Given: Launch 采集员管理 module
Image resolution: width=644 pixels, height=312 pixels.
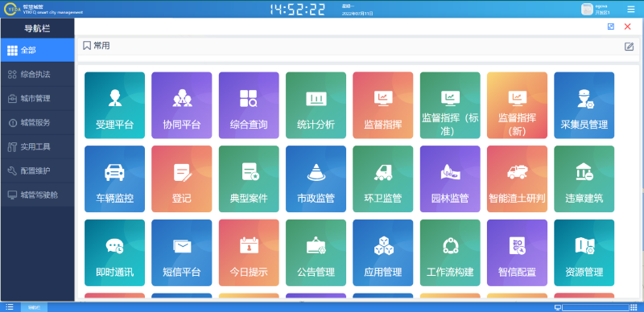Looking at the screenshot, I should click(x=584, y=105).
